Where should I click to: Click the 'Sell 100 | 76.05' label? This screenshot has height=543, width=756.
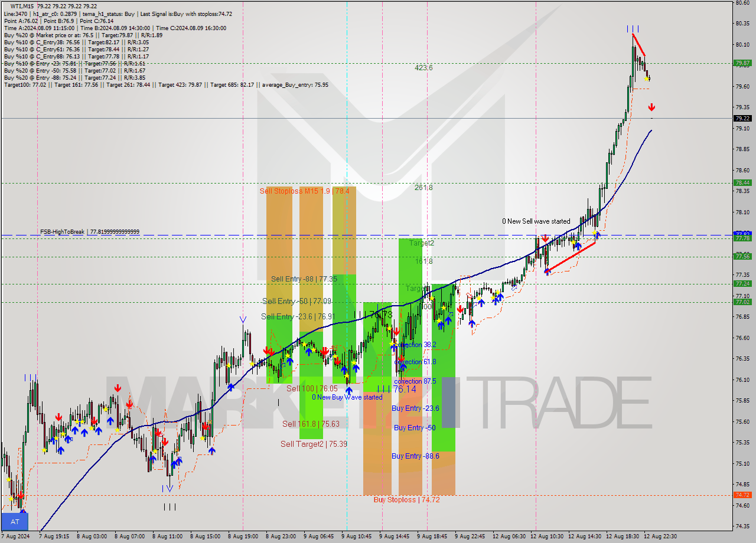coord(312,389)
